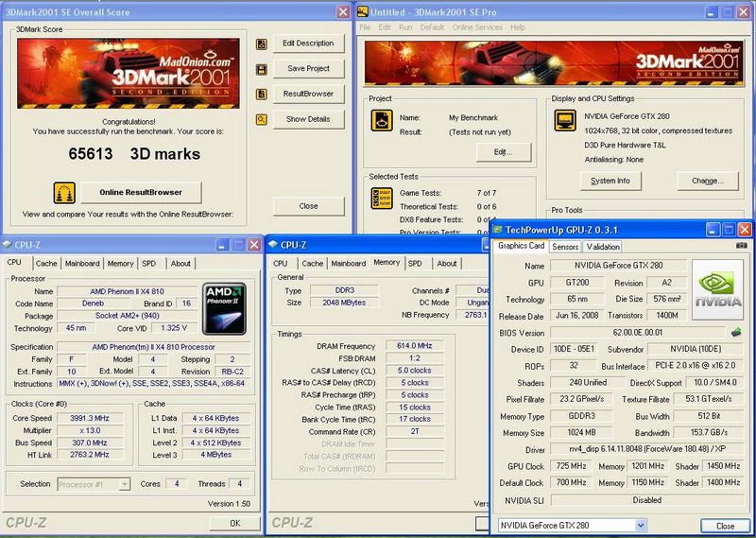Select Graphics Card tab in GPU-Z

(522, 246)
